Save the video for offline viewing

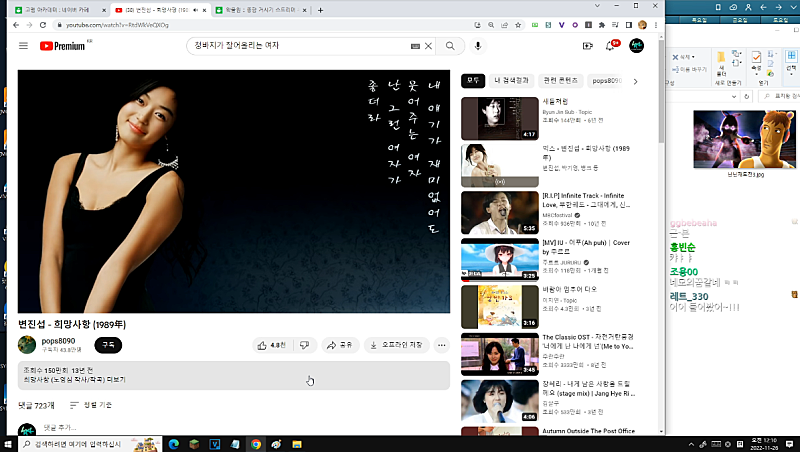coord(397,345)
